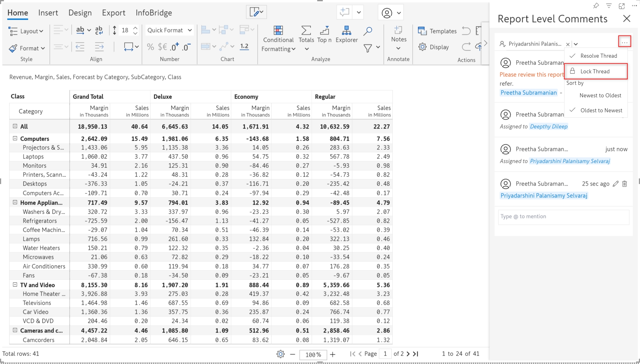Select Oldest to Newest sort option

point(601,110)
